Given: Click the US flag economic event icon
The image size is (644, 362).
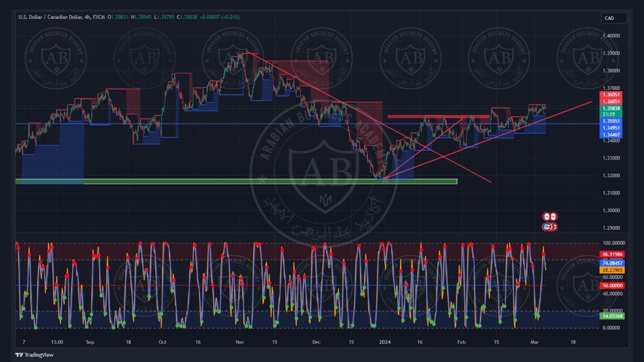Looking at the screenshot, I should (547, 227).
